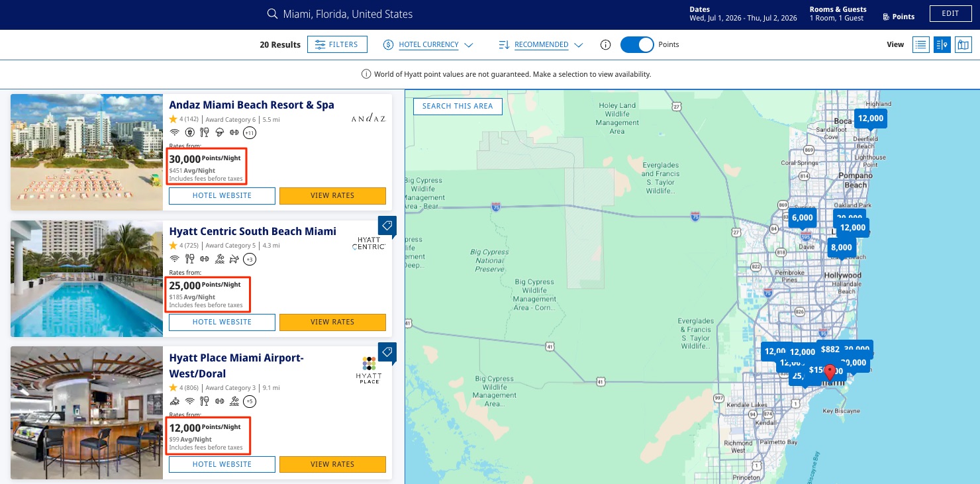Click the info icon in the point values notice
Viewport: 980px width, 484px height.
click(366, 74)
